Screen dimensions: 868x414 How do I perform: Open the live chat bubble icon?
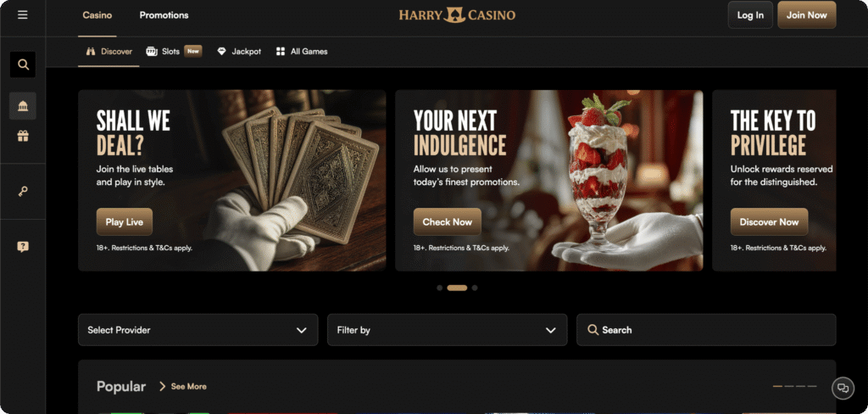pyautogui.click(x=843, y=388)
